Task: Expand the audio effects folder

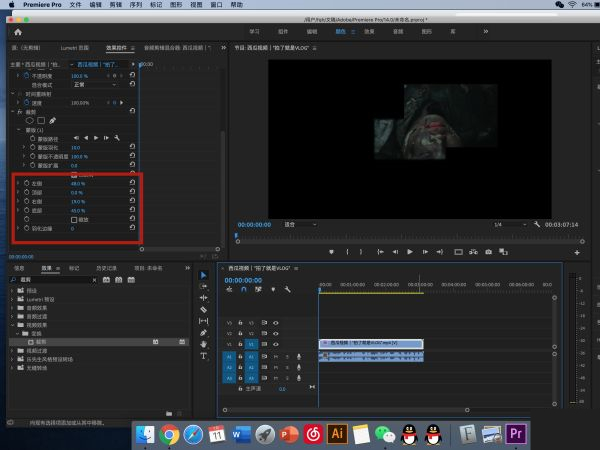Action: [12, 308]
